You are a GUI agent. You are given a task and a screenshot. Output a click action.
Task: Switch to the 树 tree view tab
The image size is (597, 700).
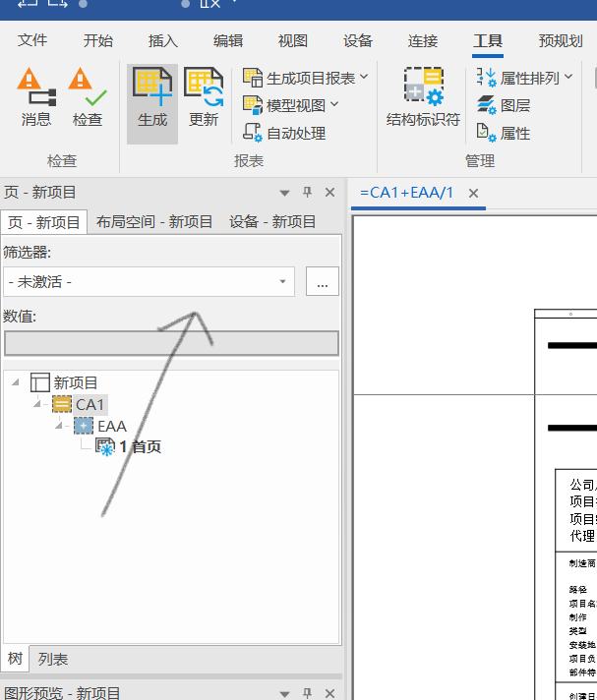tap(15, 659)
